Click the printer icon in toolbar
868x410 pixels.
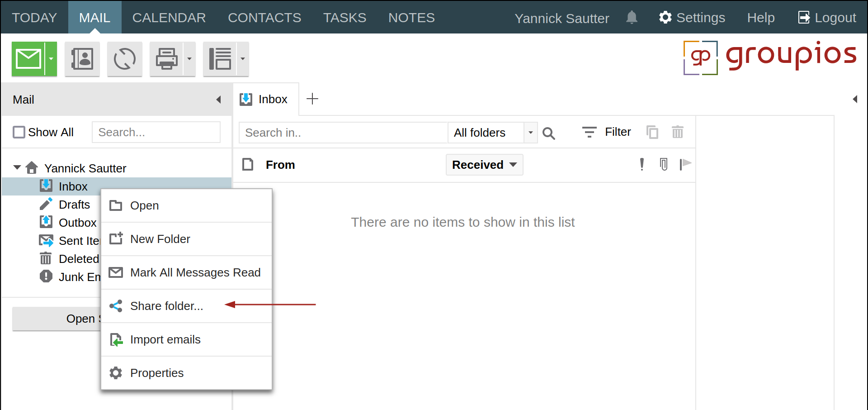(x=166, y=59)
